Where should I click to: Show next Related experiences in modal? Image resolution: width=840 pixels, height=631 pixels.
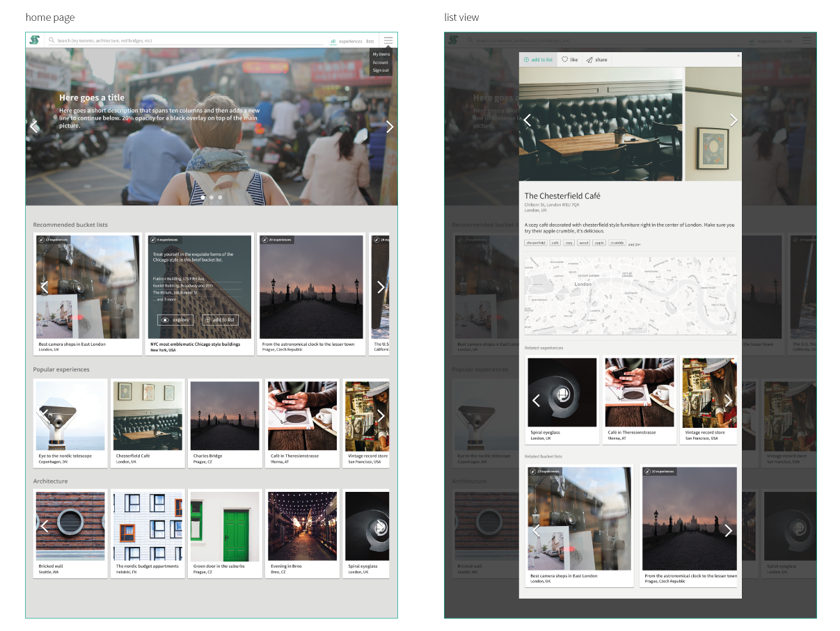point(729,400)
